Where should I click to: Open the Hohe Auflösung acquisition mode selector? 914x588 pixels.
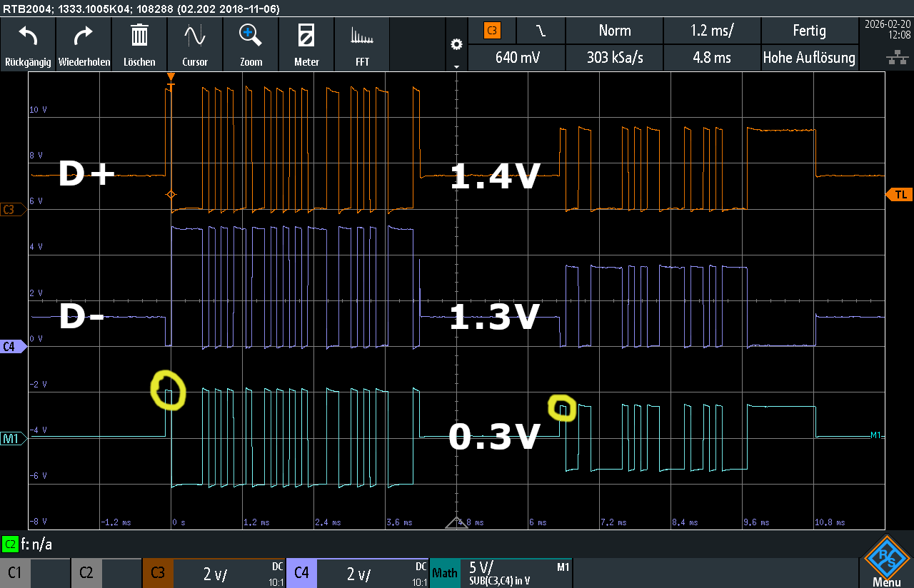[x=809, y=58]
